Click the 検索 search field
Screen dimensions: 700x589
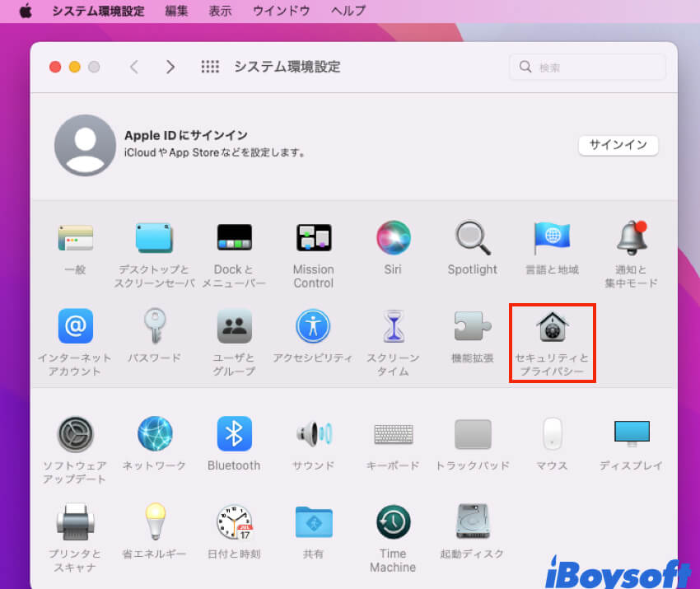pyautogui.click(x=587, y=67)
